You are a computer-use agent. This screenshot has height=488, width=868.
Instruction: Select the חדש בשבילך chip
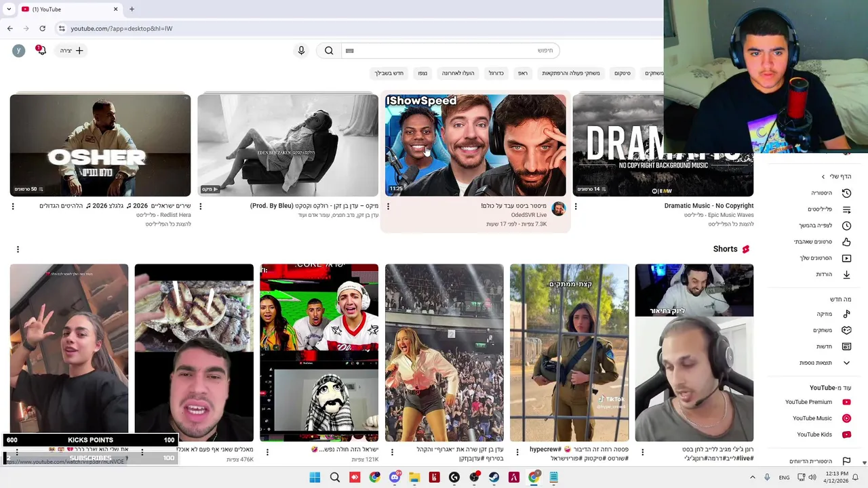(x=389, y=73)
